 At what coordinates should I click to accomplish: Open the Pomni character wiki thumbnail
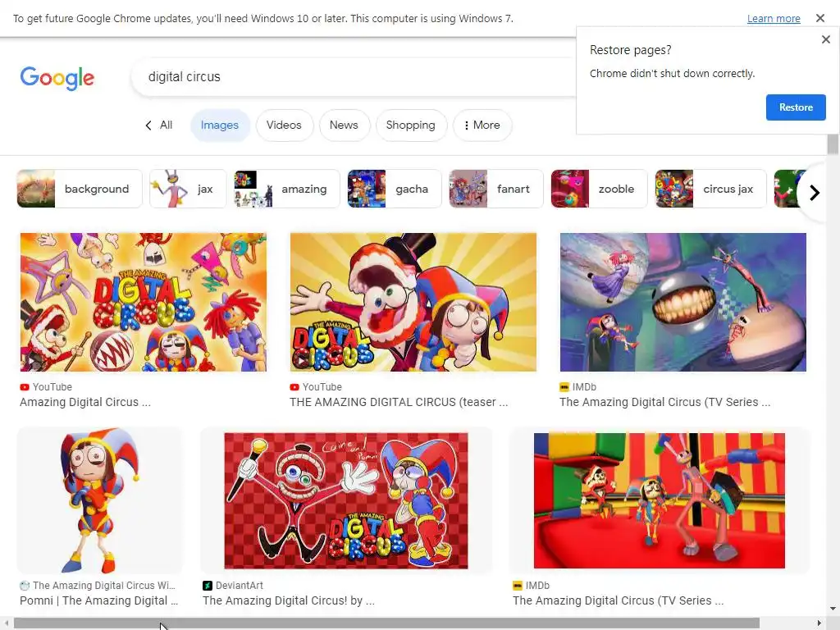click(99, 500)
